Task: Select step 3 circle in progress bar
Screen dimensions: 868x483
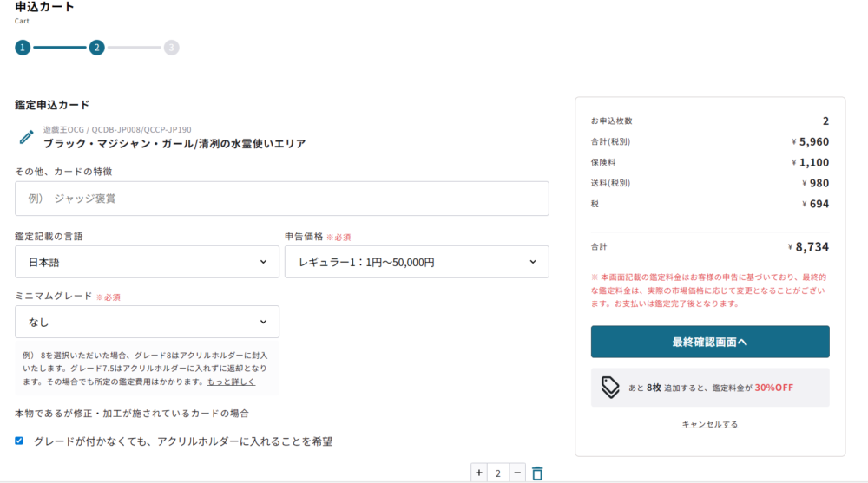Action: (171, 48)
